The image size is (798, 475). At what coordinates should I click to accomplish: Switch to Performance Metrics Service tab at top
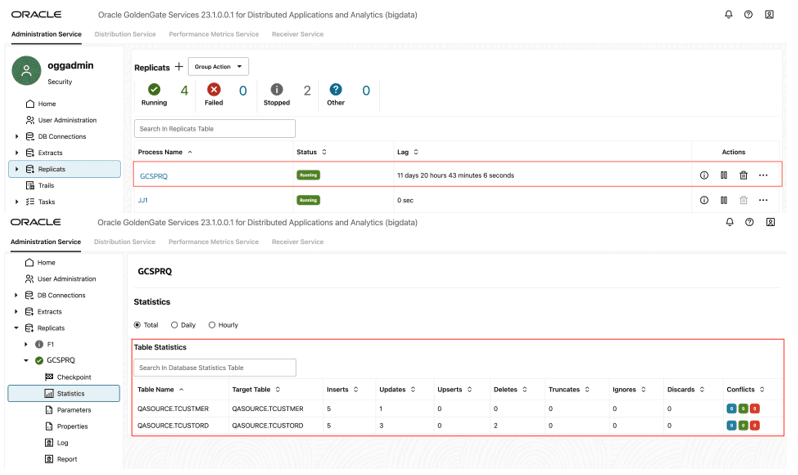(x=214, y=34)
